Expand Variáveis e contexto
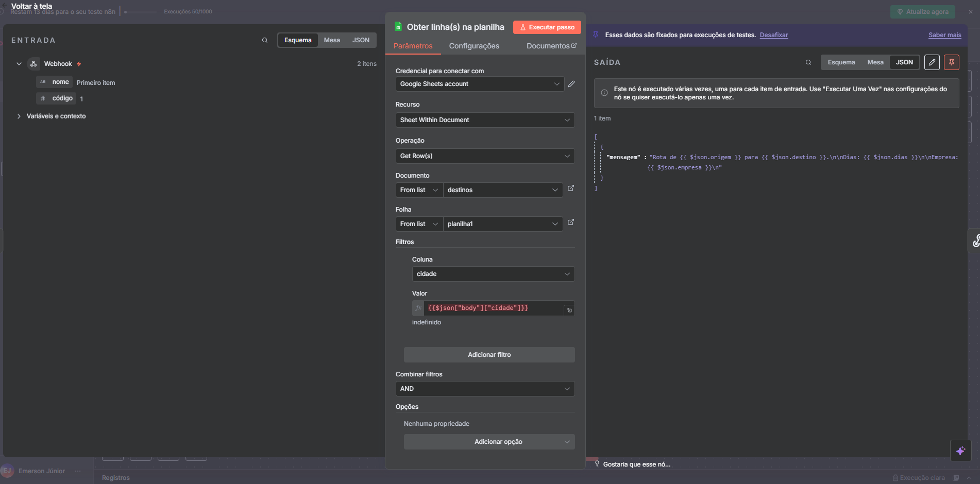The width and height of the screenshot is (980, 484). (19, 116)
